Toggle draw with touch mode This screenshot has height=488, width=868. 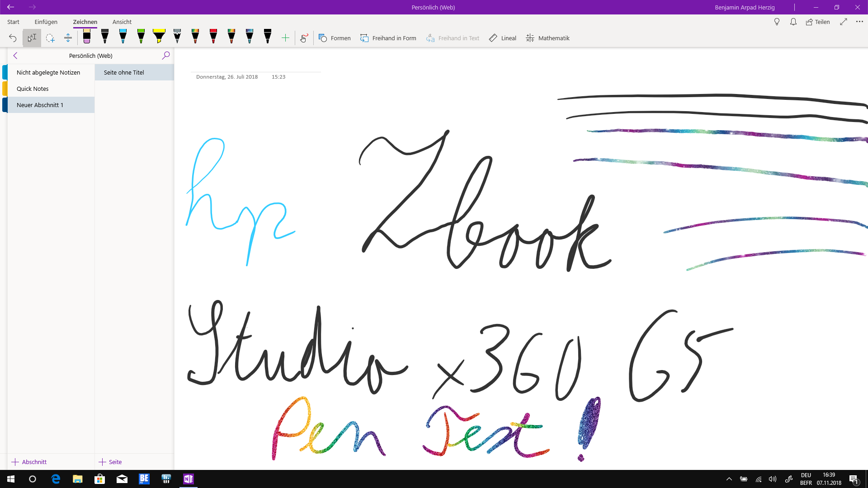click(304, 38)
